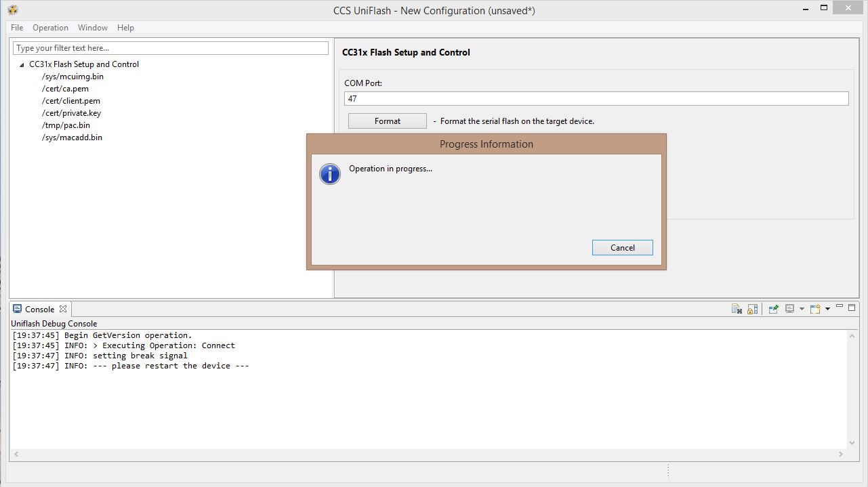
Task: Click the filter text box
Action: pos(171,48)
